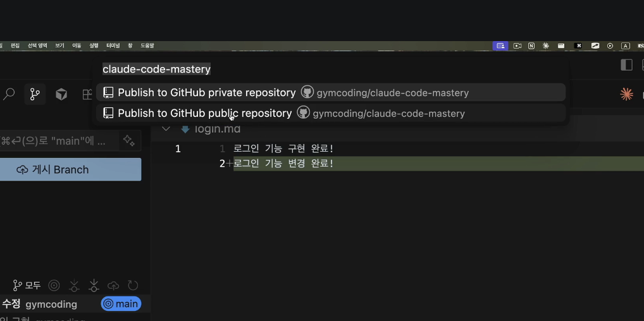Open the 모두 branch filter in graph toolbar
This screenshot has width=644, height=321.
click(x=27, y=285)
